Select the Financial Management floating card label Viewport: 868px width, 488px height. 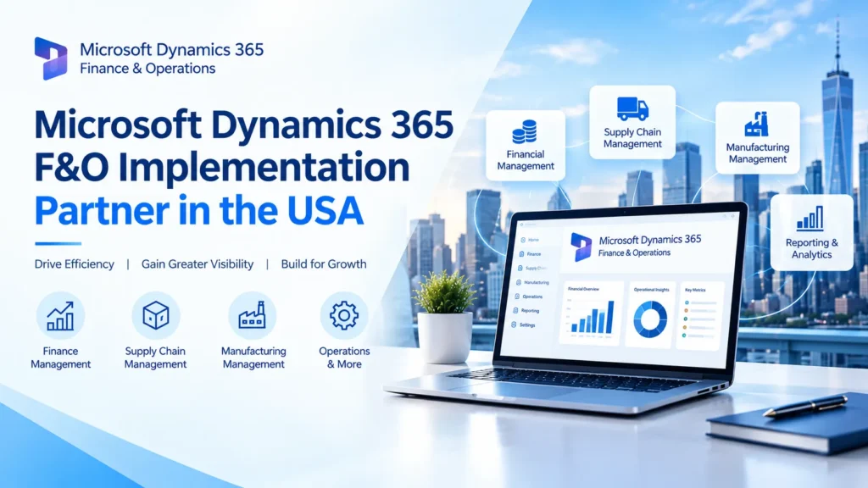click(526, 160)
